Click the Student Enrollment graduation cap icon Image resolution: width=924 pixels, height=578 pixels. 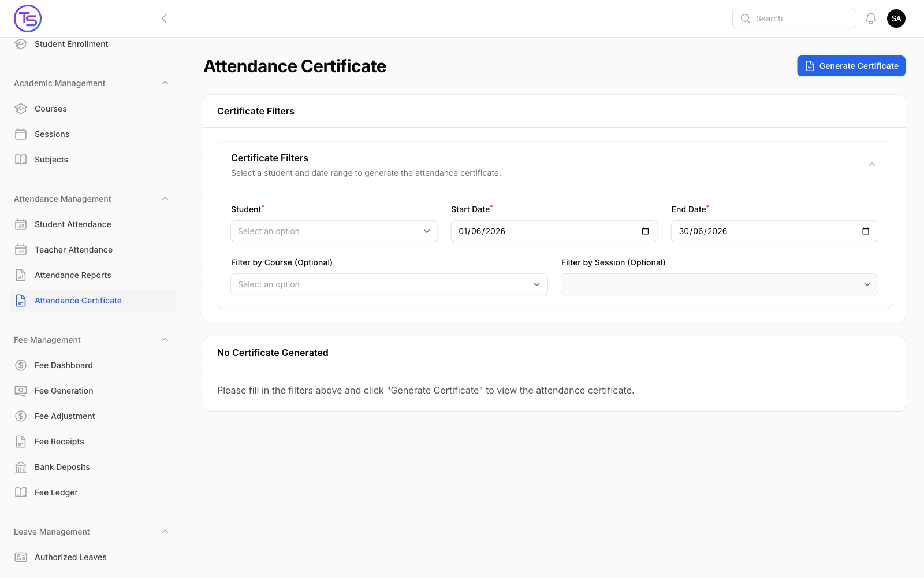tap(21, 44)
